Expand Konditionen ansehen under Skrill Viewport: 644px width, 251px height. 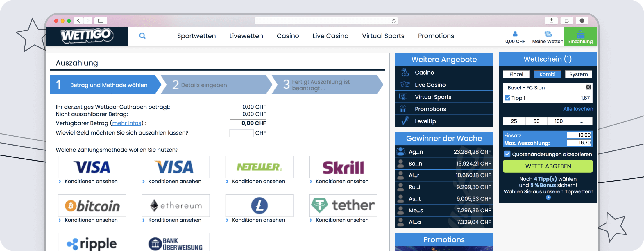point(342,181)
